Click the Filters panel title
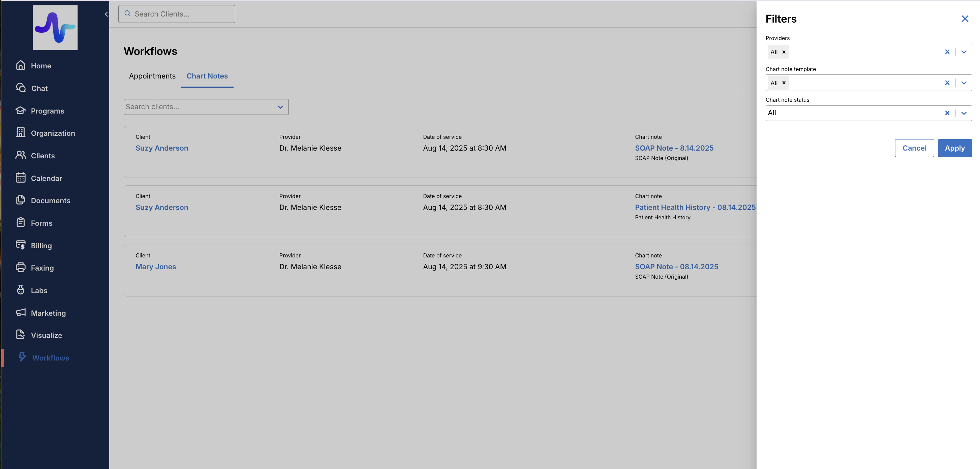This screenshot has height=469, width=980. (x=780, y=19)
